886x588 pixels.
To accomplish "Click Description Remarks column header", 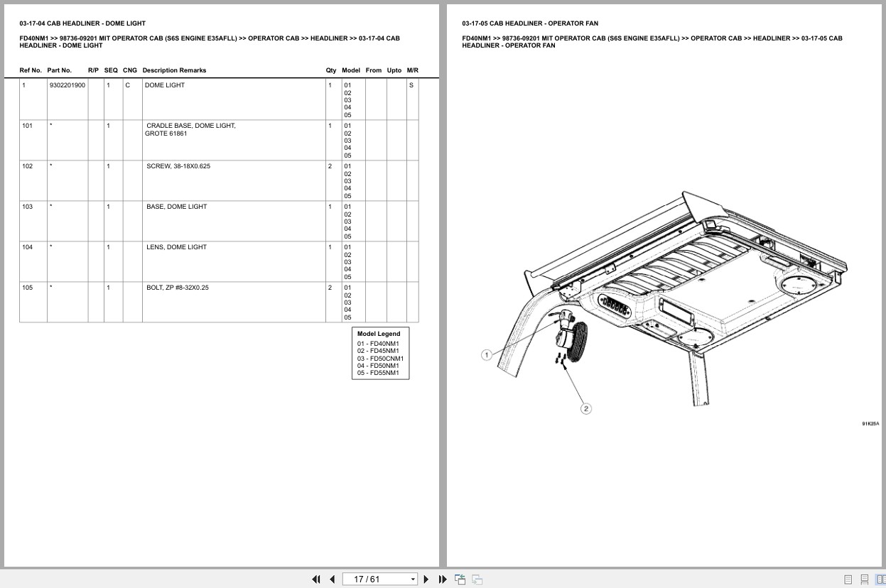I will (174, 70).
